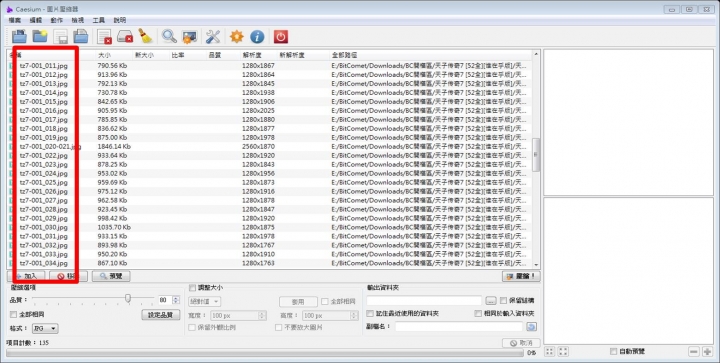Click the original size icon under preview
The image size is (720, 363).
[x=563, y=352]
